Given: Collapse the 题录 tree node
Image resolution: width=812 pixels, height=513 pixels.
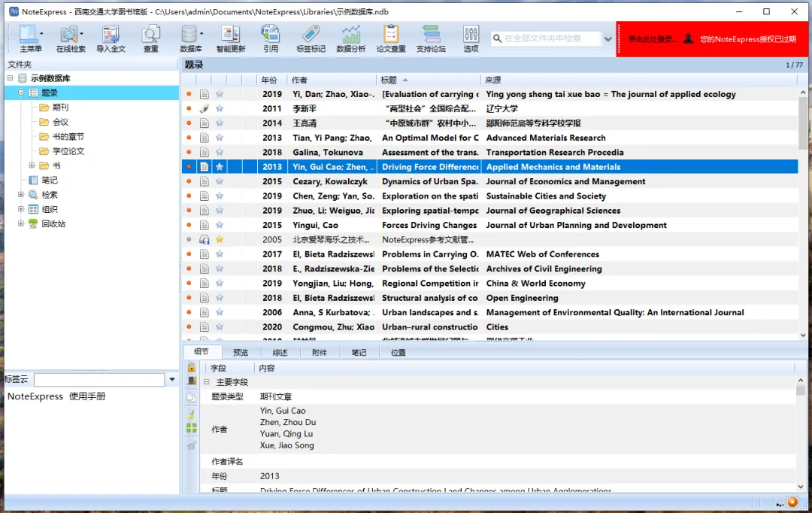Looking at the screenshot, I should tap(21, 93).
